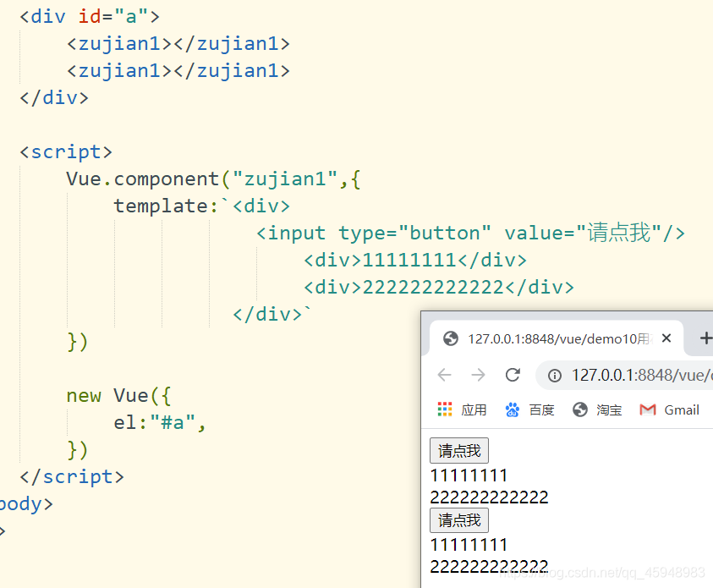Click the browser forward arrow
This screenshot has width=713, height=588.
tap(479, 375)
